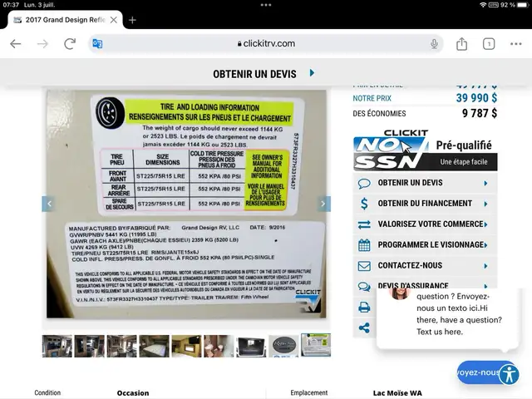The width and height of the screenshot is (532, 399).
Task: Go back to the previous page
Action: pyautogui.click(x=16, y=44)
